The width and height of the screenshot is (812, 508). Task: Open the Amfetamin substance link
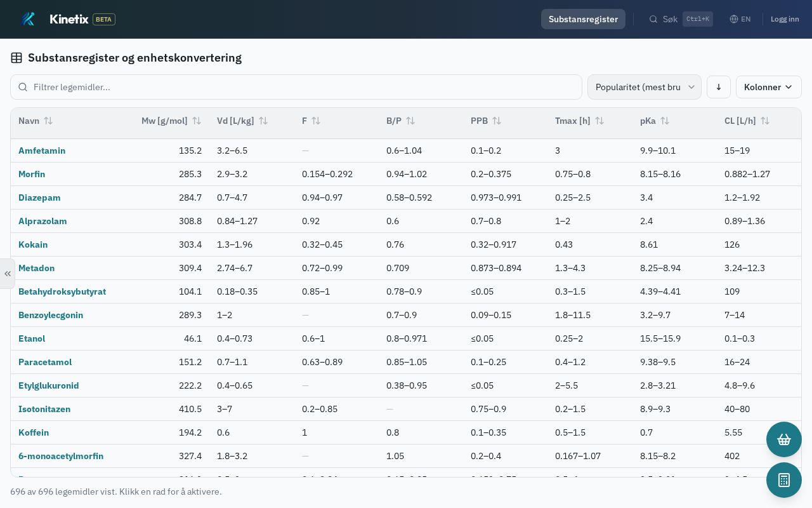pyautogui.click(x=42, y=150)
